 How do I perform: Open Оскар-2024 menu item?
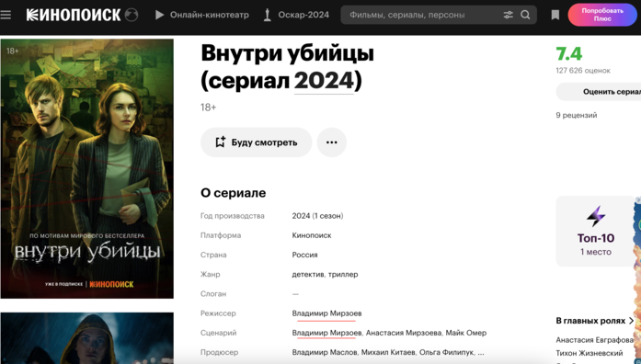pos(296,15)
